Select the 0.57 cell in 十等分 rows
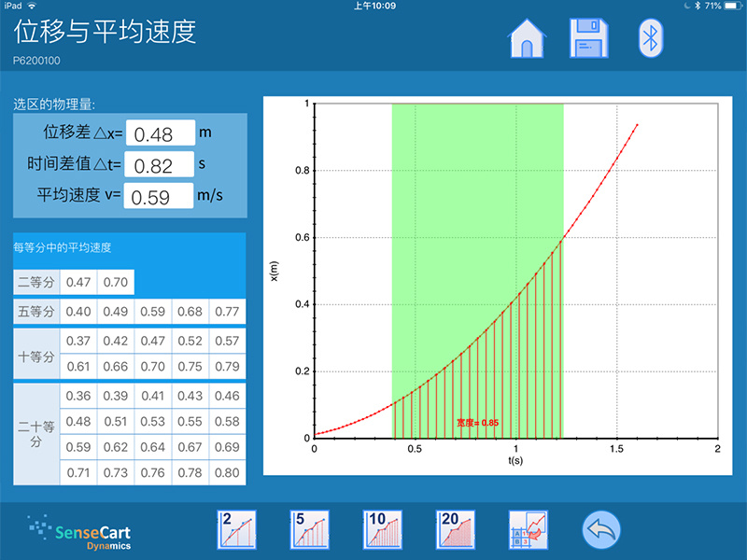The height and width of the screenshot is (560, 747). (x=227, y=341)
